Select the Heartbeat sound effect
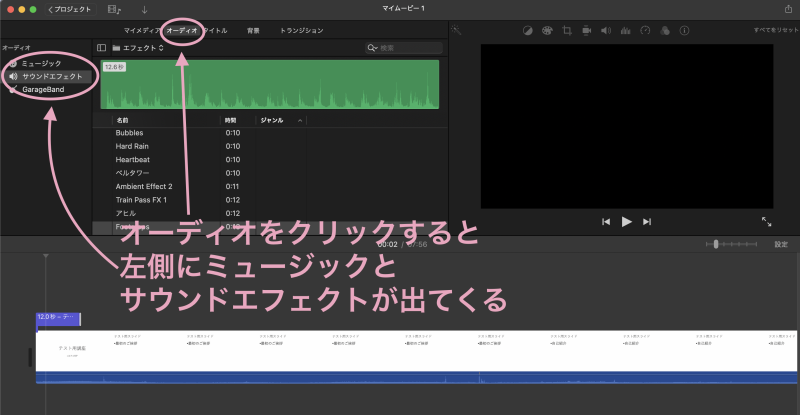The height and width of the screenshot is (415, 800). pyautogui.click(x=132, y=159)
